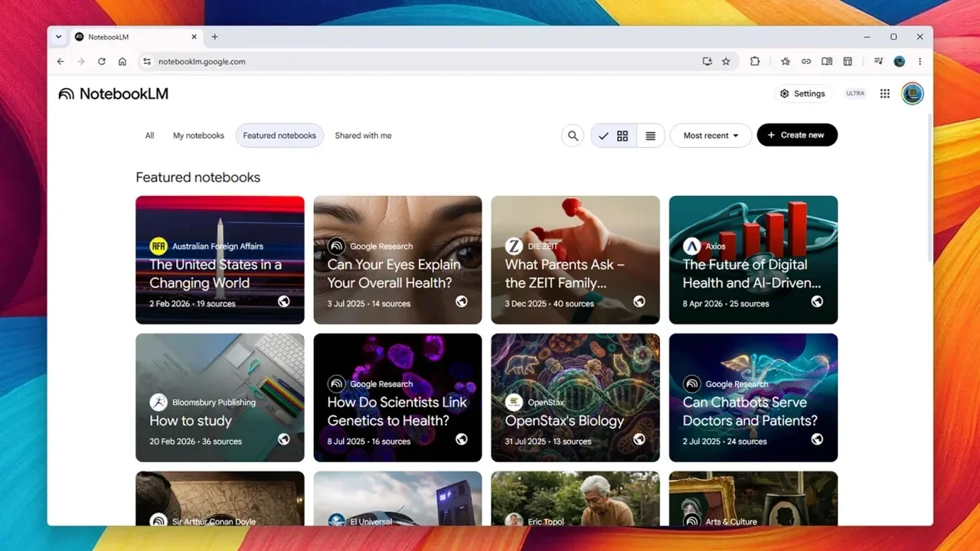The image size is (980, 551).
Task: Open Google apps grid launcher
Action: [x=885, y=93]
